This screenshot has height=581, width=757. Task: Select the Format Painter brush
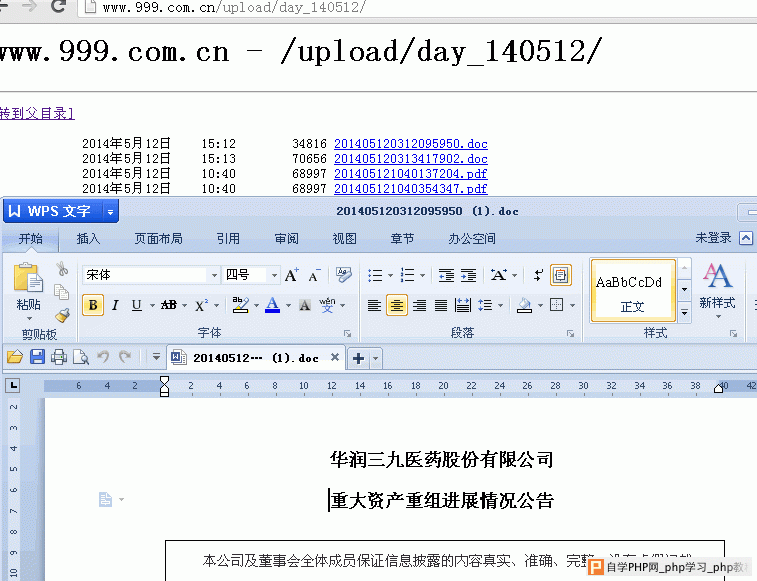[62, 315]
